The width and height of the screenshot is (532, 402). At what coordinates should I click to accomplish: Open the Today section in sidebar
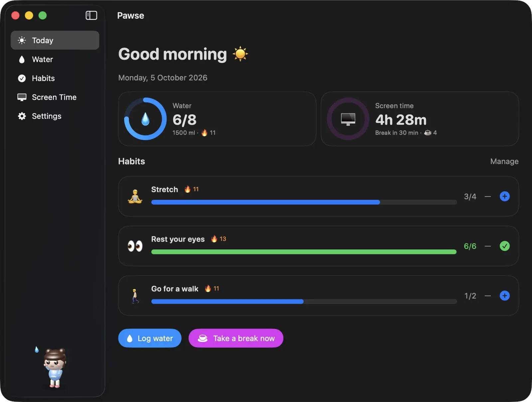(55, 40)
